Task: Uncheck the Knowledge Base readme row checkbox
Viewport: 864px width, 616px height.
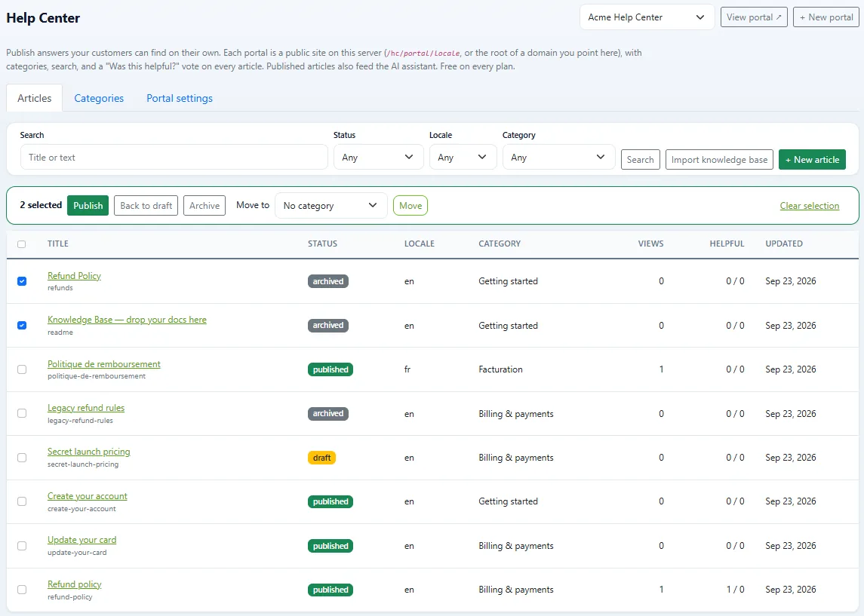Action: pyautogui.click(x=21, y=325)
